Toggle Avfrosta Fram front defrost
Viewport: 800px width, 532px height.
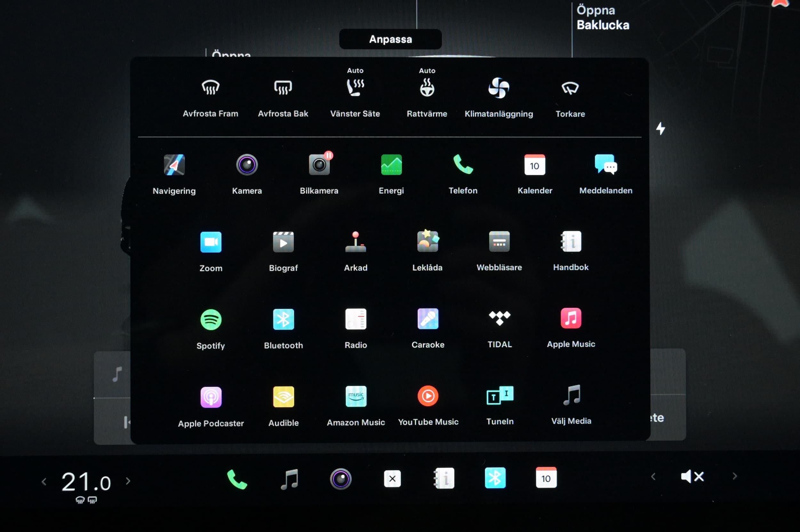pyautogui.click(x=211, y=88)
